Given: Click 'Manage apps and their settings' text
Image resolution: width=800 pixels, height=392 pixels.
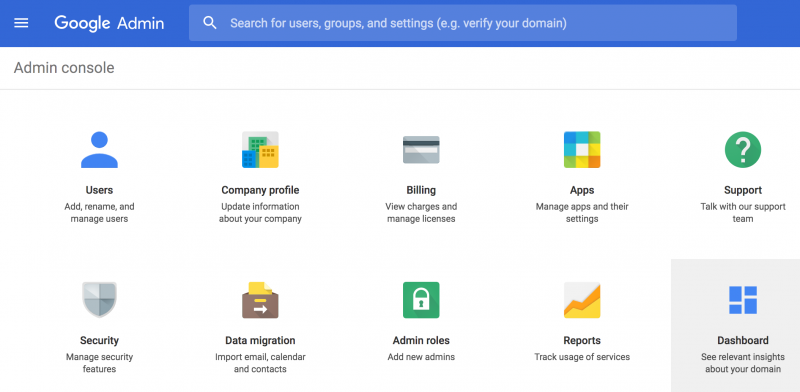Looking at the screenshot, I should coord(582,213).
